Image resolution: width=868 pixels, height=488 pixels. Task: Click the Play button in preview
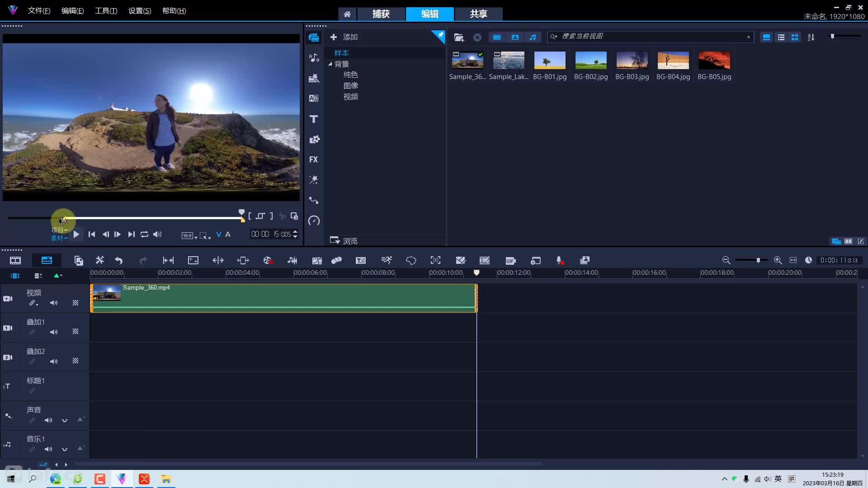(x=76, y=234)
